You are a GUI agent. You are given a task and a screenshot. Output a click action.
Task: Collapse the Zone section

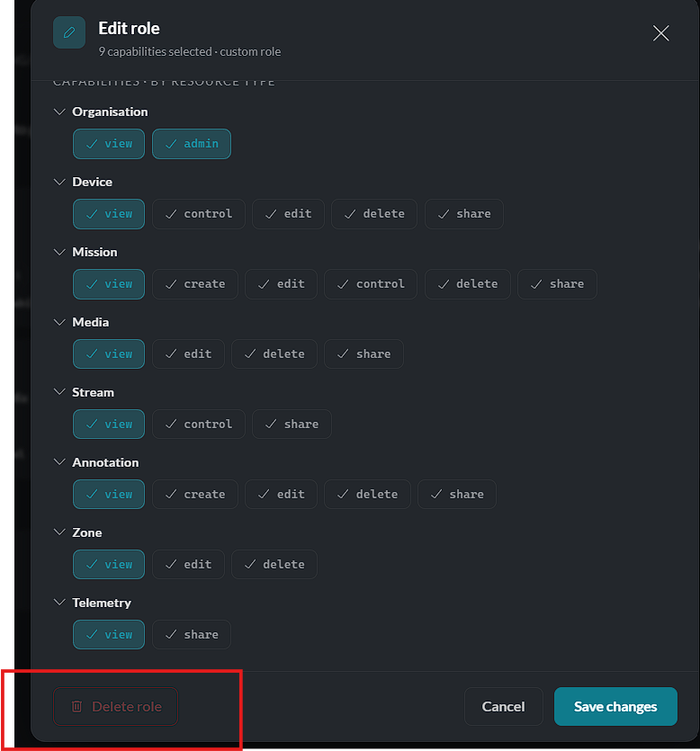pos(59,532)
